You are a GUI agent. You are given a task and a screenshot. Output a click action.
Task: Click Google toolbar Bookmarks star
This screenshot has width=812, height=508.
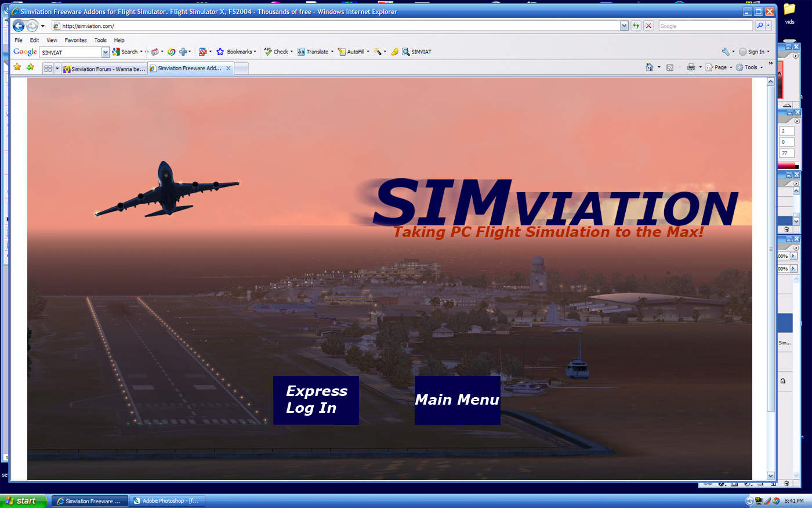[x=220, y=52]
